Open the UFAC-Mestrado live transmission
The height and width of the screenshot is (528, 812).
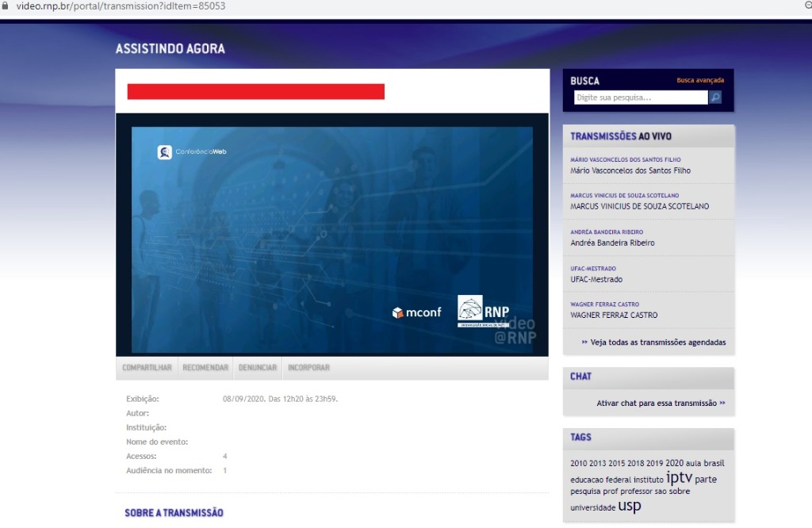(596, 279)
